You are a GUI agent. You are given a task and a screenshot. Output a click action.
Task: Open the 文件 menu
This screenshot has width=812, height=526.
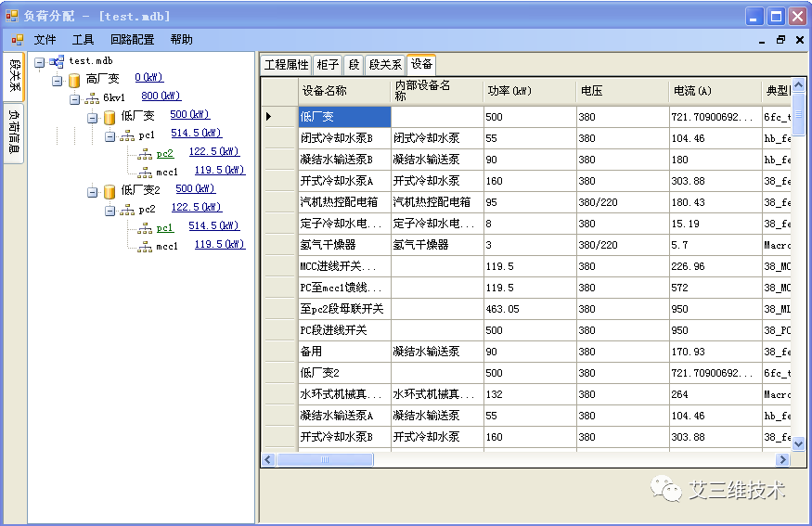tap(45, 40)
